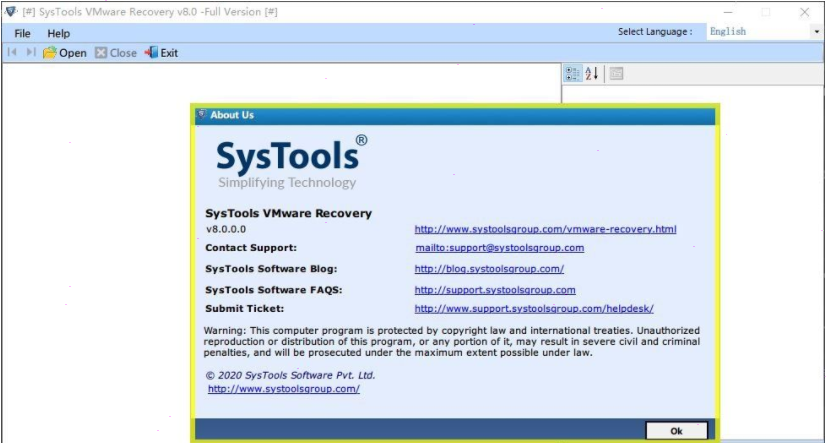The width and height of the screenshot is (826, 443).
Task: Go to first item navigation arrow
Action: [x=12, y=52]
